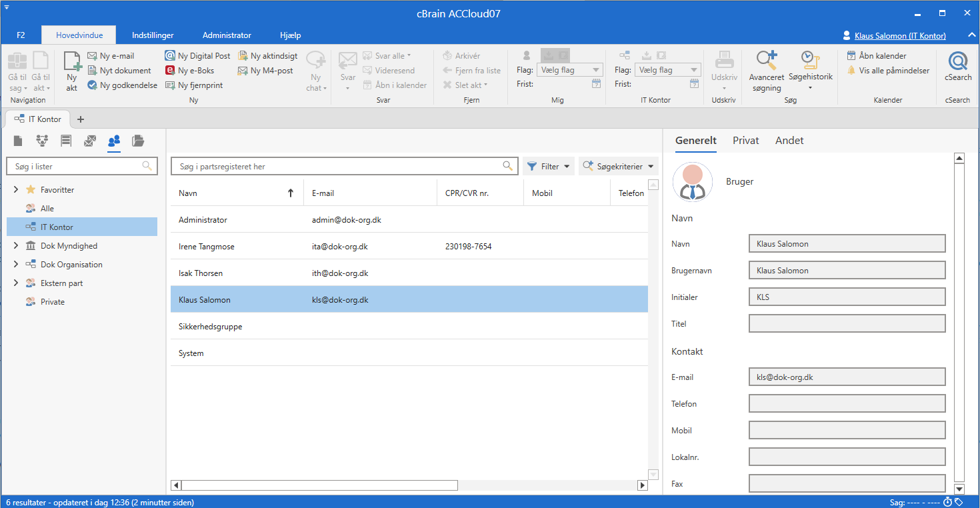Add a new tab with plus icon
This screenshot has height=508, width=980.
pos(81,119)
